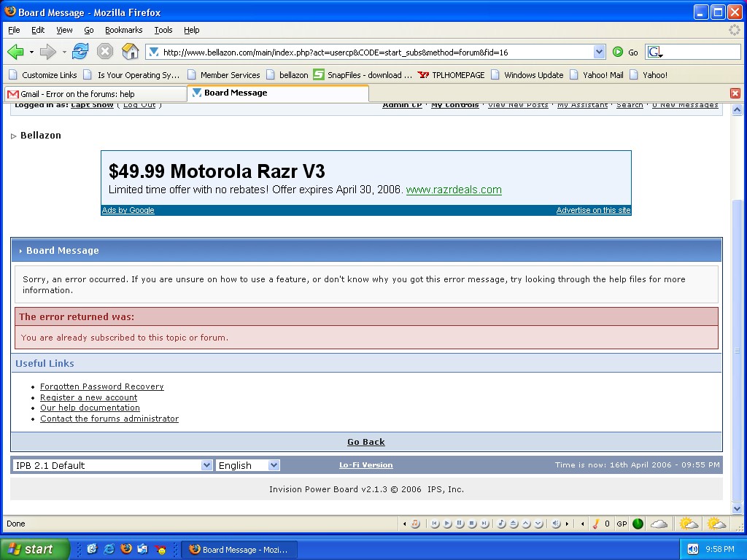Click the green Back arrow button
This screenshot has width=747, height=560.
tap(15, 52)
